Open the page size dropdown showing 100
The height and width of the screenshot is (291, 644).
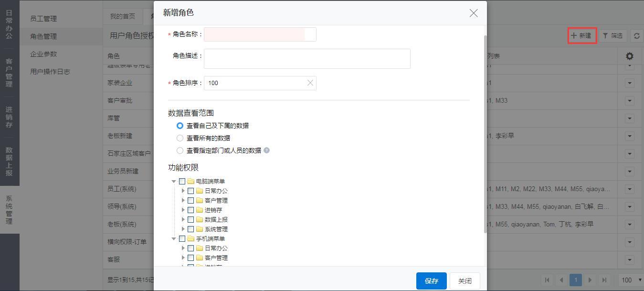click(630, 280)
